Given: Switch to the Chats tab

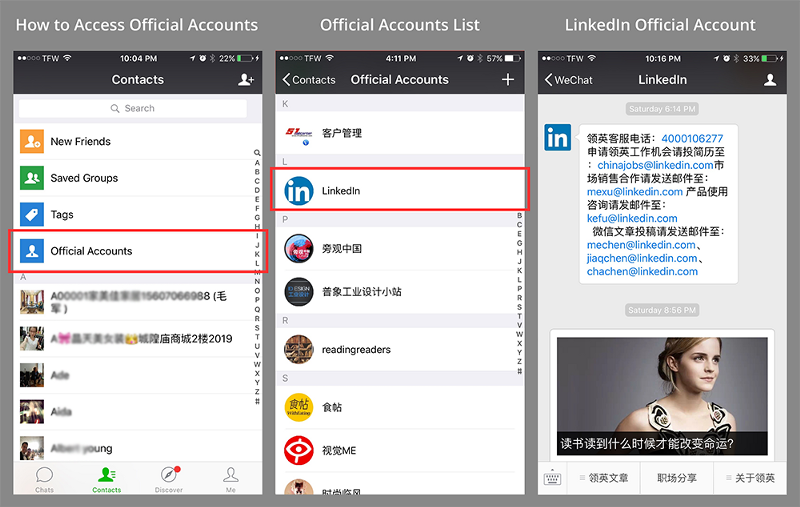Looking at the screenshot, I should pyautogui.click(x=44, y=478).
